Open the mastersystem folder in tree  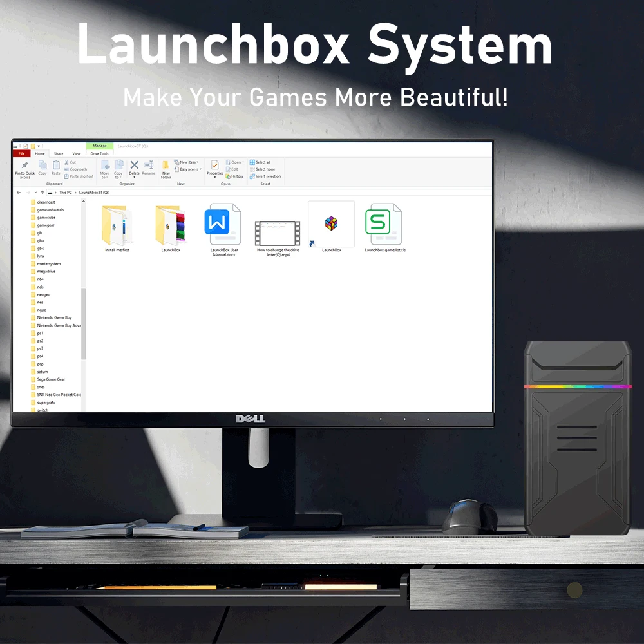coord(46,263)
